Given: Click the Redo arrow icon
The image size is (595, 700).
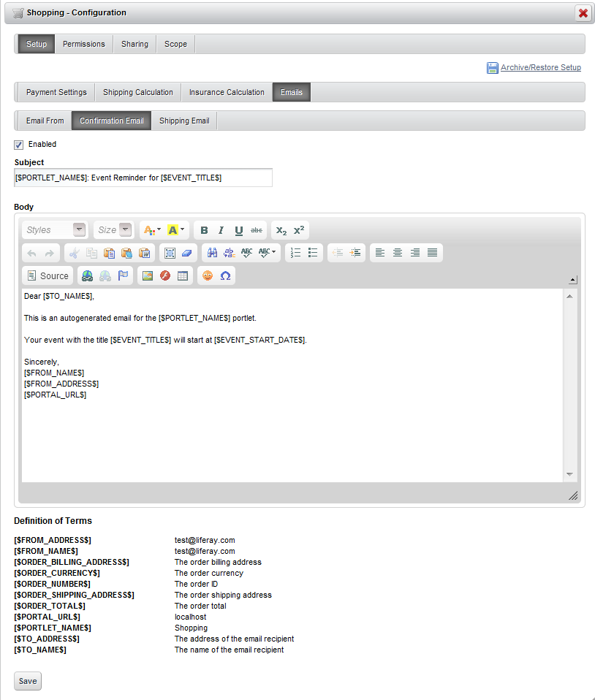Looking at the screenshot, I should (x=50, y=253).
